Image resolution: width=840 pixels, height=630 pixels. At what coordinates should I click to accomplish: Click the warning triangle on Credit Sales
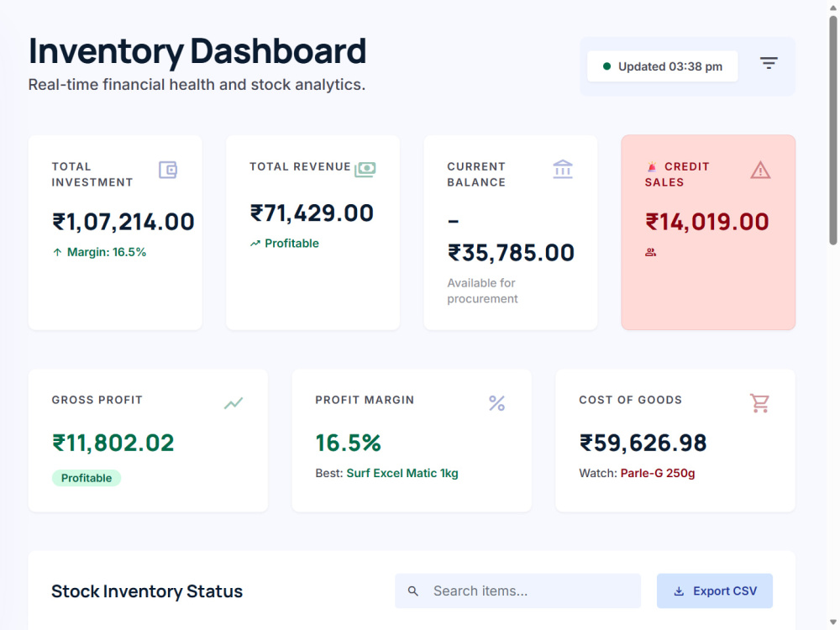[760, 171]
